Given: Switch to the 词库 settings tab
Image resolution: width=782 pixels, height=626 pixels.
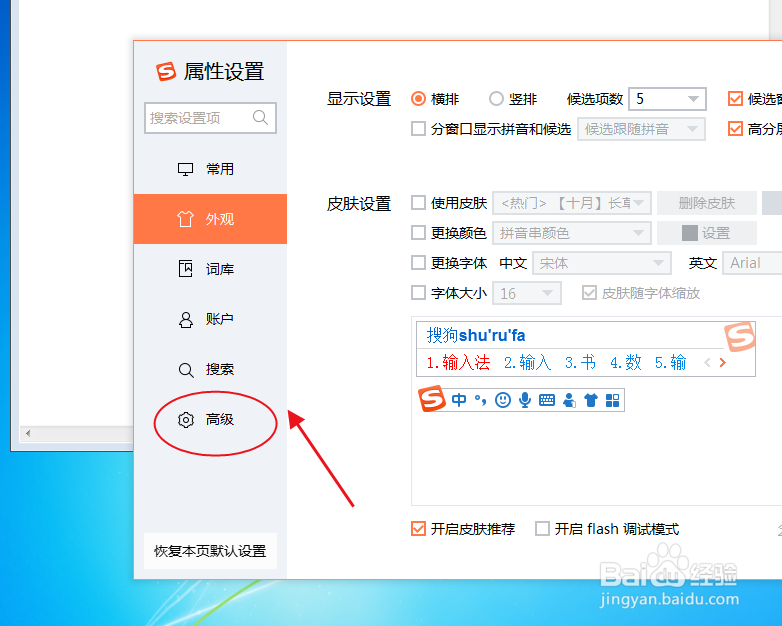Looking at the screenshot, I should pyautogui.click(x=210, y=269).
